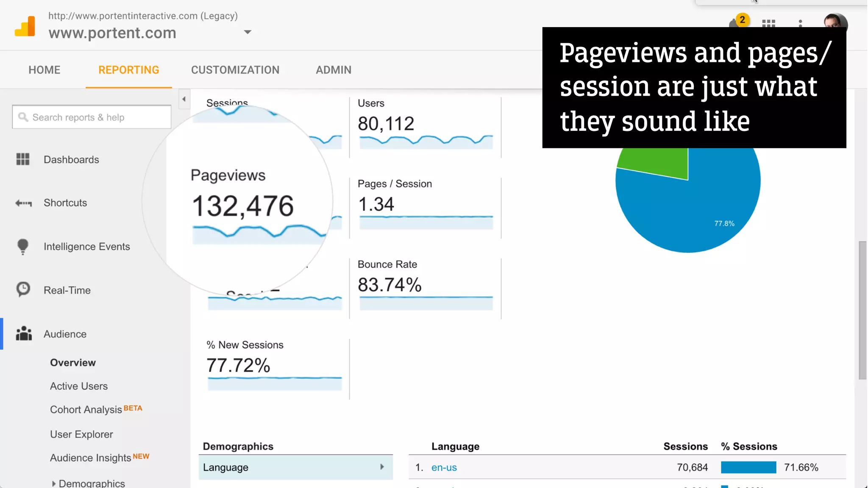The width and height of the screenshot is (868, 488).
Task: Select the Language row under Demographics
Action: coord(295,467)
